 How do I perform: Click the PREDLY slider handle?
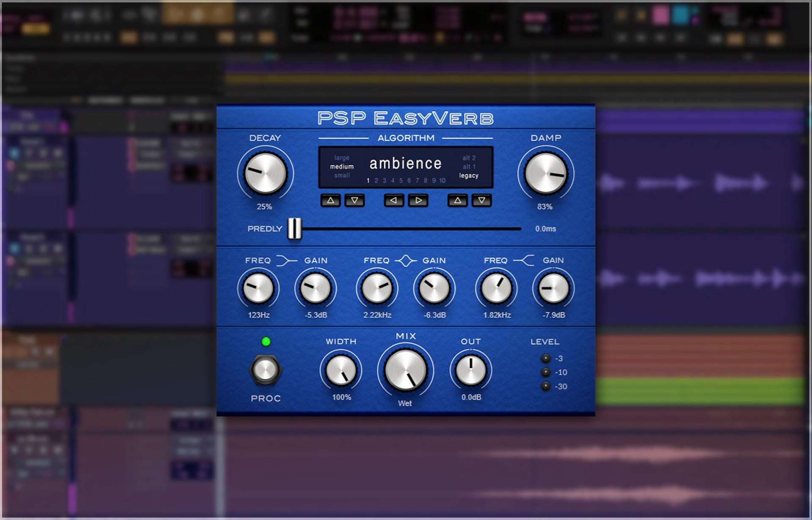[x=295, y=229]
